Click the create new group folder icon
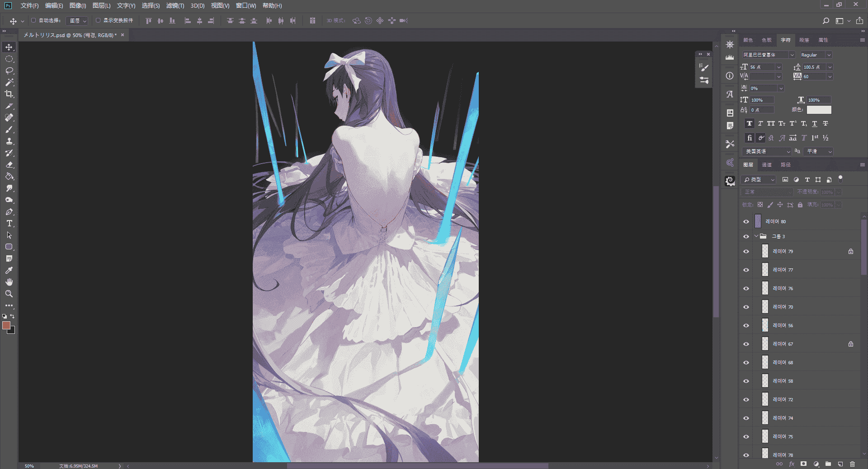Image resolution: width=868 pixels, height=469 pixels. 828,464
